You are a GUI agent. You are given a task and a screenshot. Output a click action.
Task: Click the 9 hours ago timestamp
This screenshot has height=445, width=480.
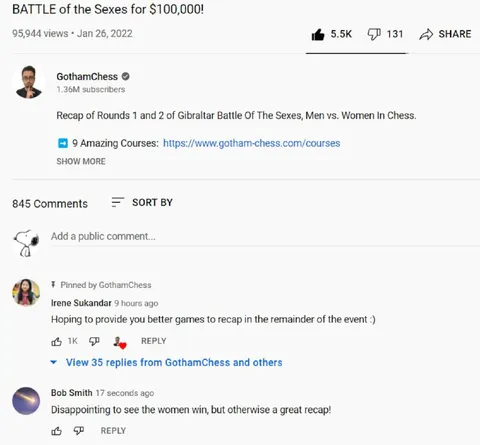click(136, 303)
